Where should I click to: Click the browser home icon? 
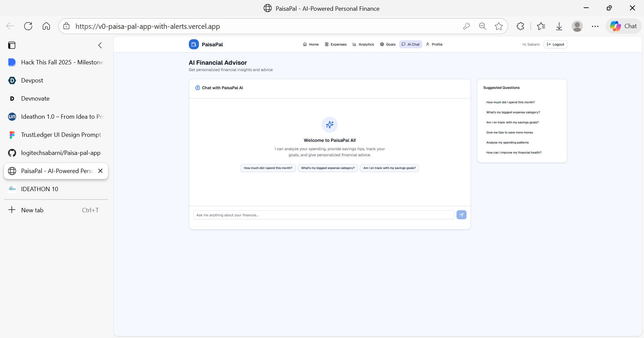coord(46,26)
